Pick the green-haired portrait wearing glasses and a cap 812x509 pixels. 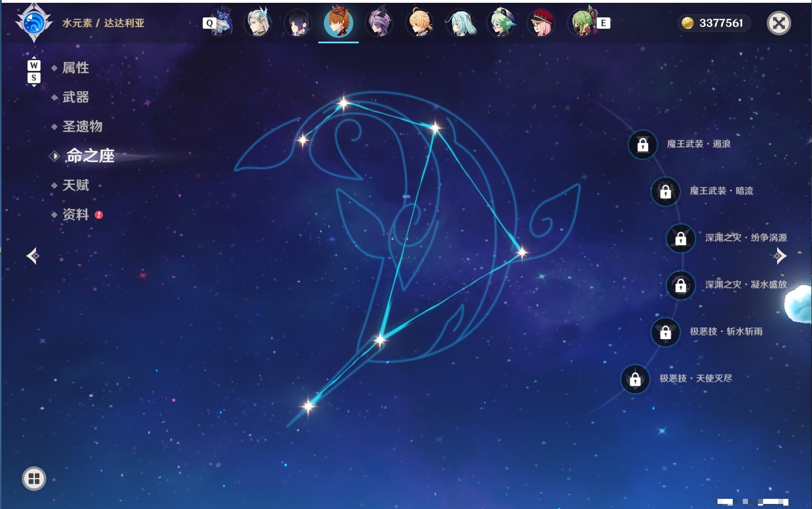pos(501,22)
